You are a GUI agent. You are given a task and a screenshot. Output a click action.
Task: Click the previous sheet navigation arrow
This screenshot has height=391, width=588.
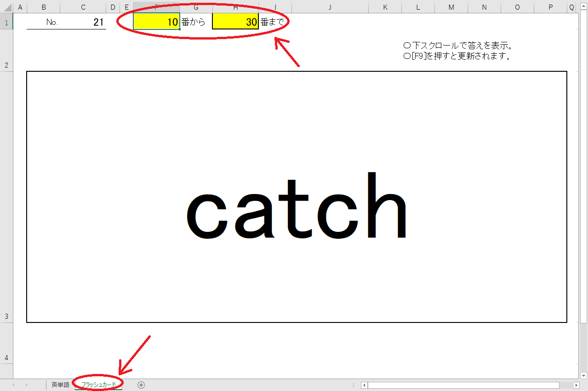coord(13,385)
